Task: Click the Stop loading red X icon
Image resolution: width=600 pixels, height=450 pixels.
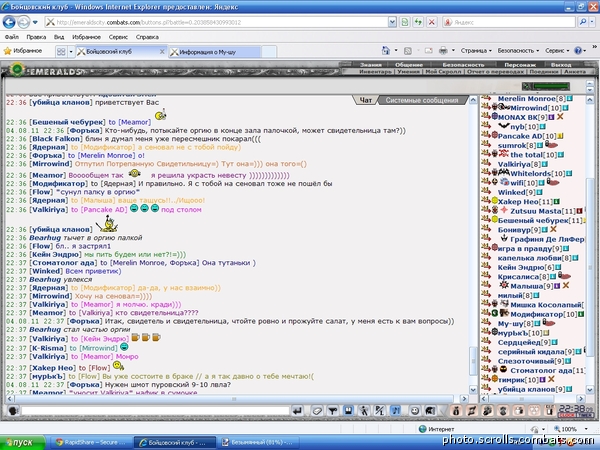Action: (432, 22)
